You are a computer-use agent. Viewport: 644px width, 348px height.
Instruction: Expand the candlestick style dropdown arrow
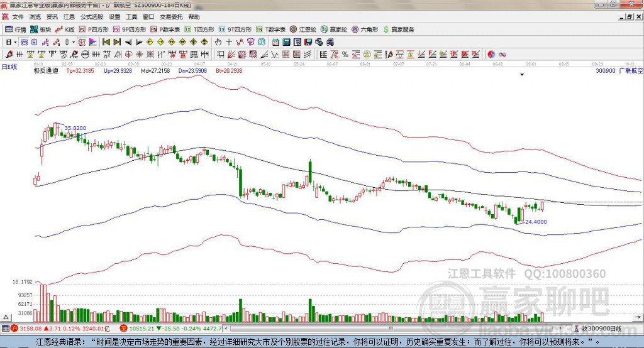click(x=74, y=42)
